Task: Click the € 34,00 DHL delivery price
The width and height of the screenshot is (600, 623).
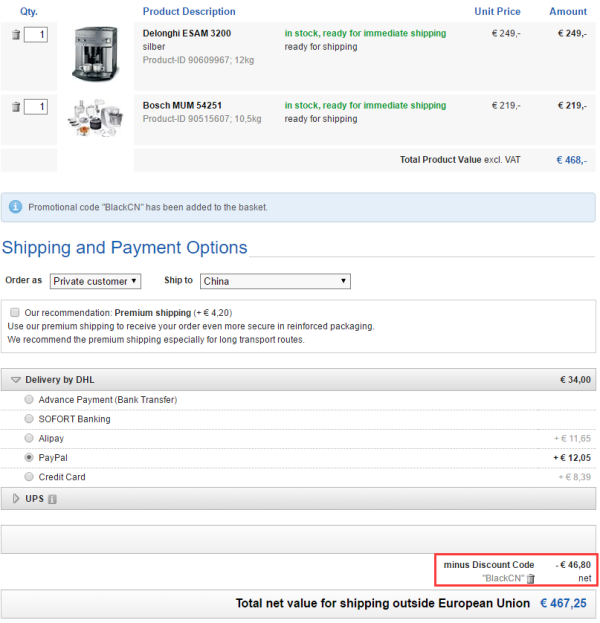Action: (x=575, y=380)
